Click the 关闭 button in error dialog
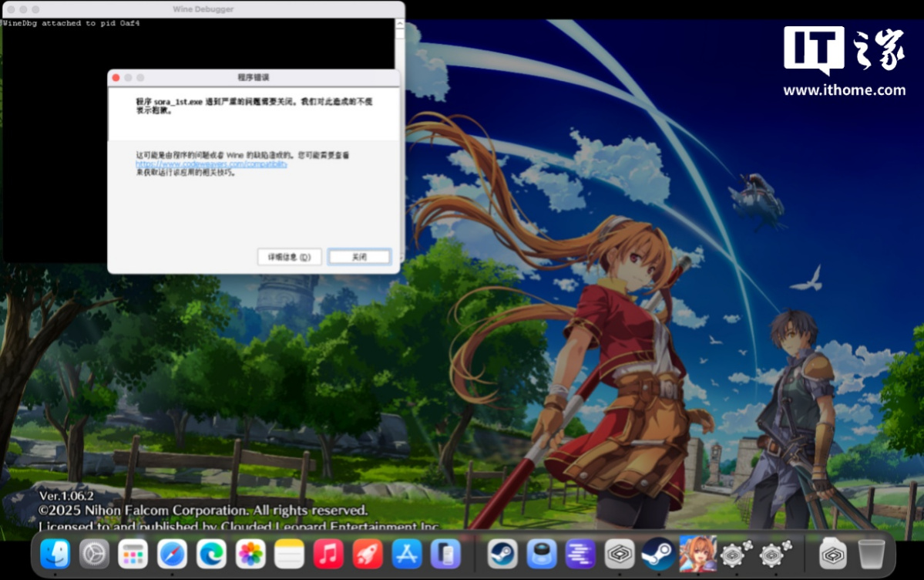 click(359, 257)
